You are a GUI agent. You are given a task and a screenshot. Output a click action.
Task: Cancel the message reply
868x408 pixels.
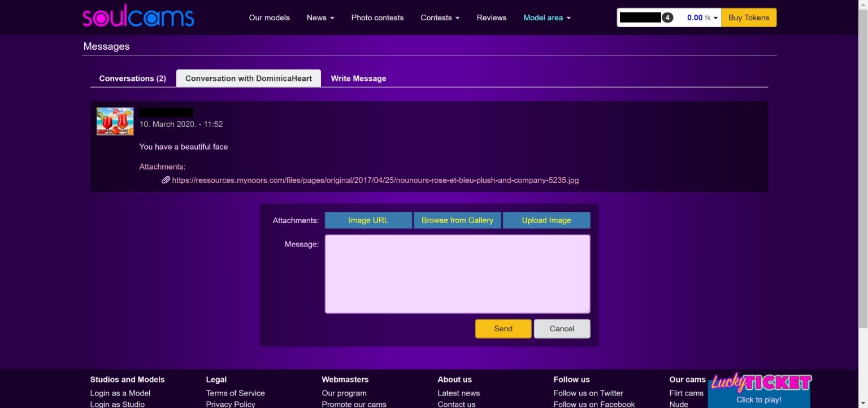tap(562, 329)
